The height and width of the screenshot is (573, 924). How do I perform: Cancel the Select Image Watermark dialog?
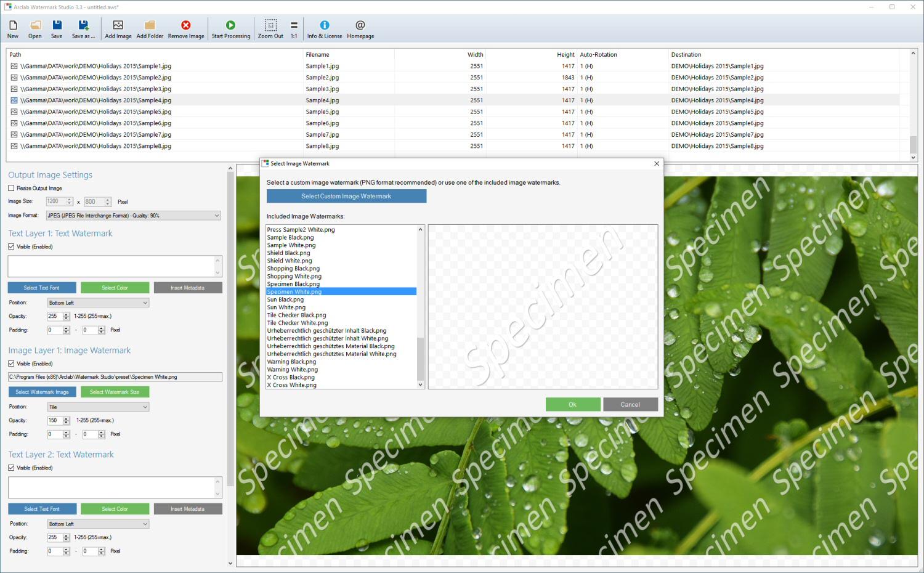click(630, 404)
